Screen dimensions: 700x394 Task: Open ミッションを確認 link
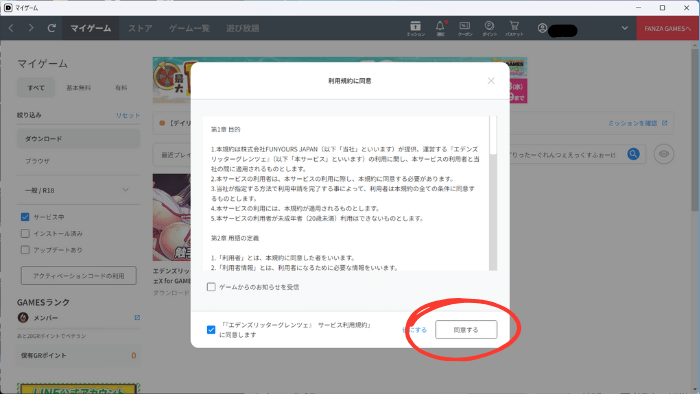(x=638, y=123)
